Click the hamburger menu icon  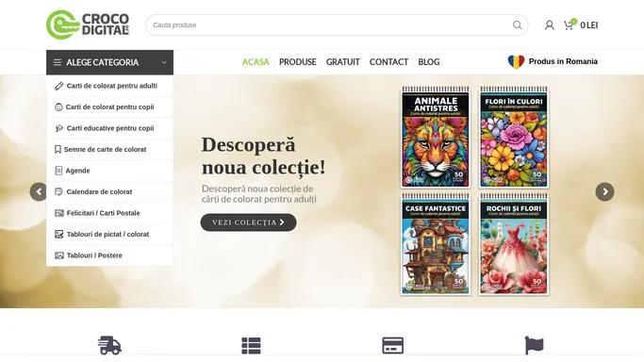(58, 62)
